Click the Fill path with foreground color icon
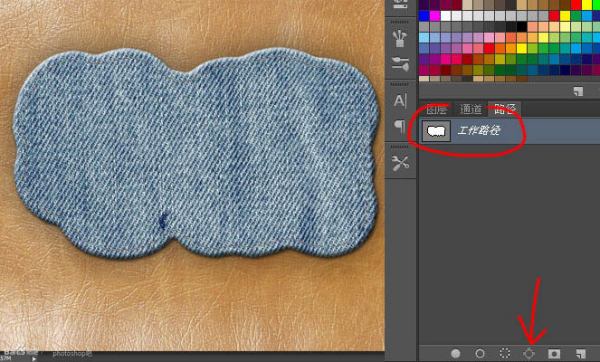The height and width of the screenshot is (362, 600). (x=455, y=353)
